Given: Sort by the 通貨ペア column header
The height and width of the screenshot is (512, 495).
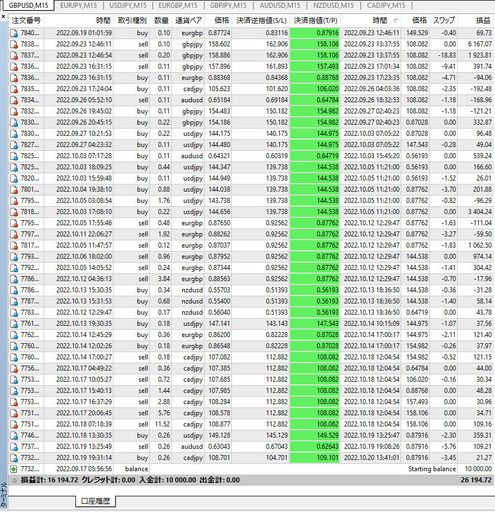Looking at the screenshot, I should click(x=189, y=21).
